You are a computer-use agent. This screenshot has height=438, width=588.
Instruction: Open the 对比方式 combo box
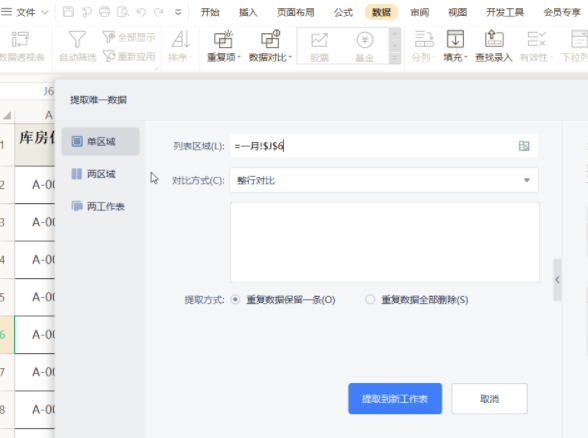[384, 180]
